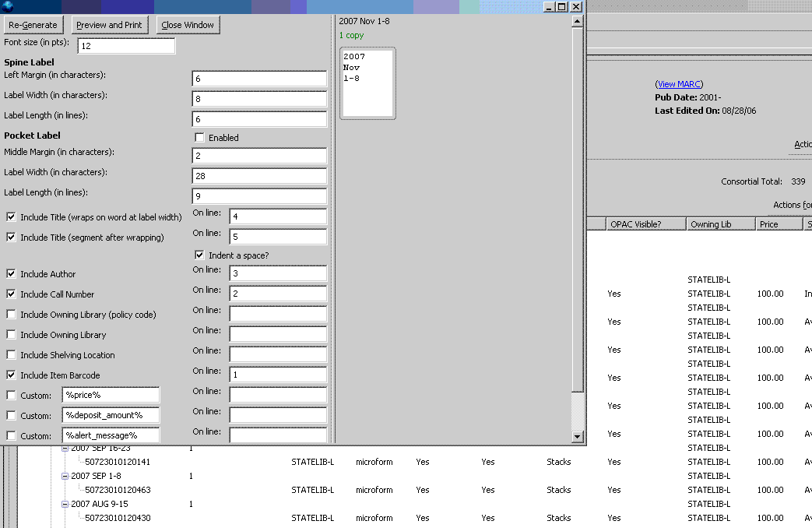Toggle the Indent a space checkbox
812x528 pixels.
tap(199, 255)
